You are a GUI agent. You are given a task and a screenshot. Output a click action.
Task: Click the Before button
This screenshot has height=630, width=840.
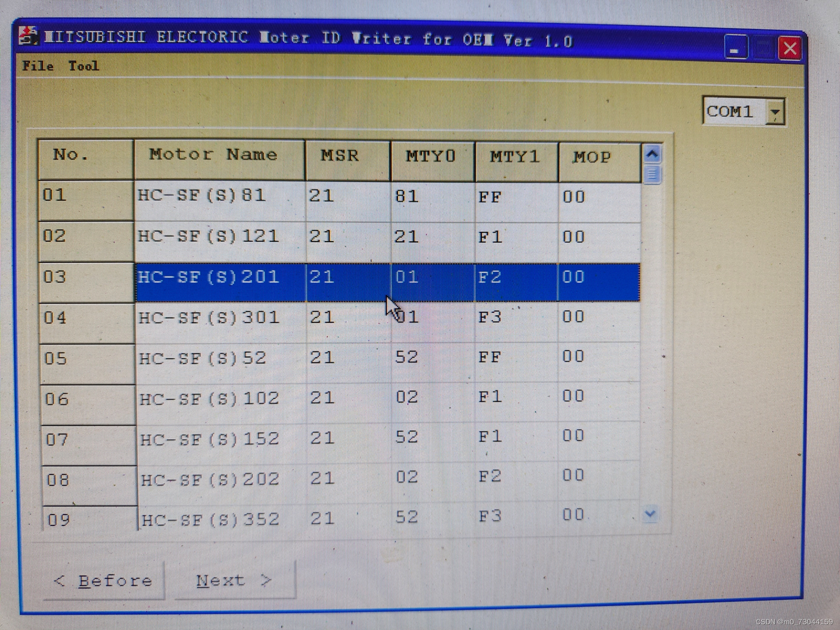[x=104, y=581]
